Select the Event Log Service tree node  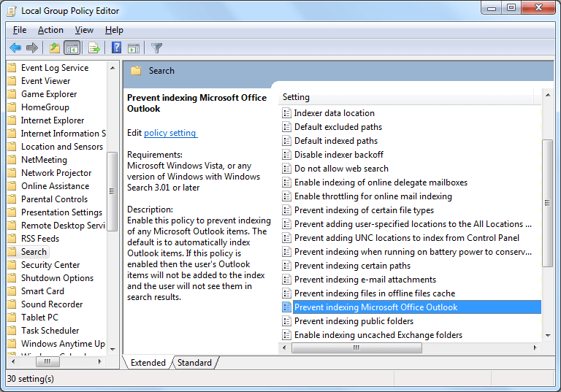[55, 68]
